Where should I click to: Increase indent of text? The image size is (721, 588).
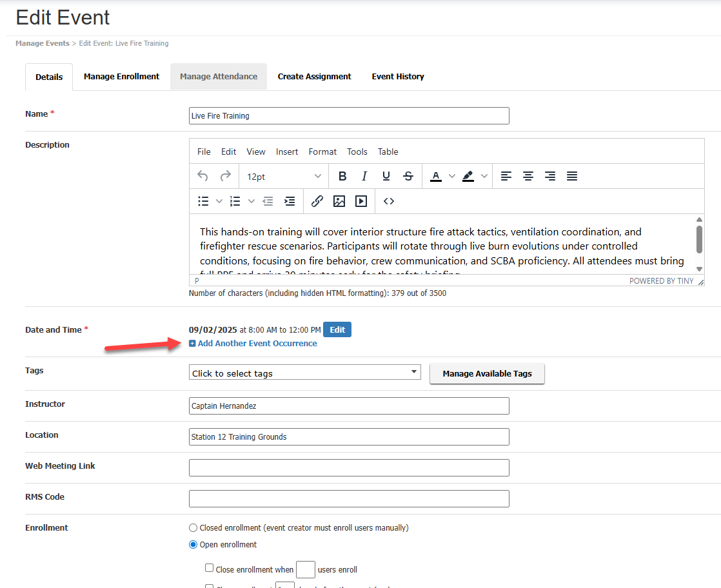click(x=290, y=201)
